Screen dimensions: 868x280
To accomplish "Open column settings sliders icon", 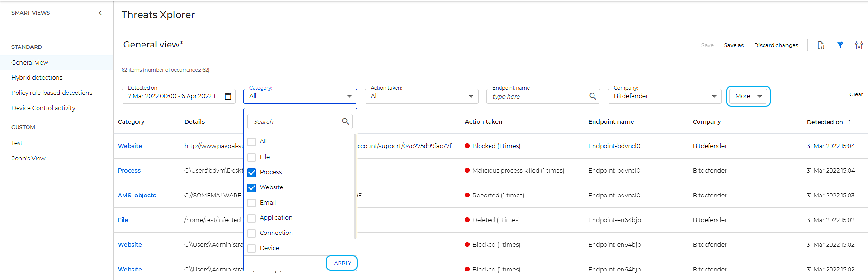I will click(x=859, y=46).
